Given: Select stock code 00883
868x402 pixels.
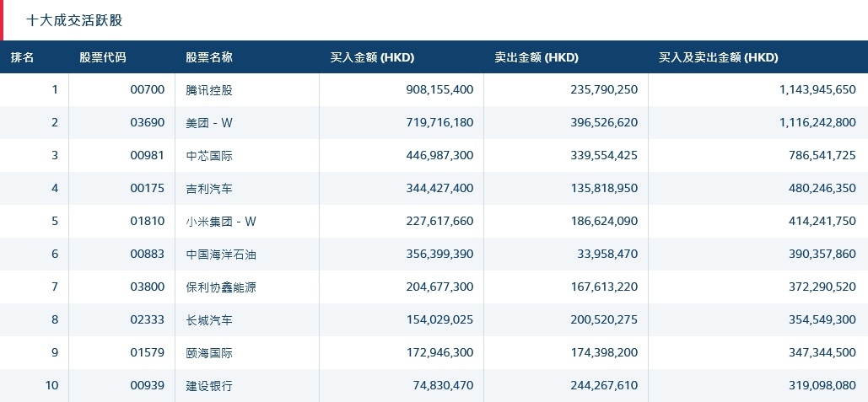Looking at the screenshot, I should click(x=148, y=255).
